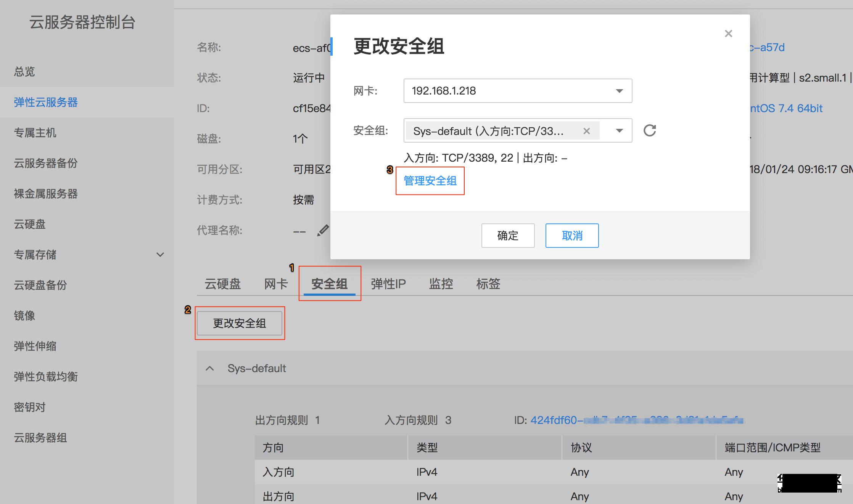Viewport: 853px width, 504px height.
Task: Open the 监控 tab
Action: 441,284
